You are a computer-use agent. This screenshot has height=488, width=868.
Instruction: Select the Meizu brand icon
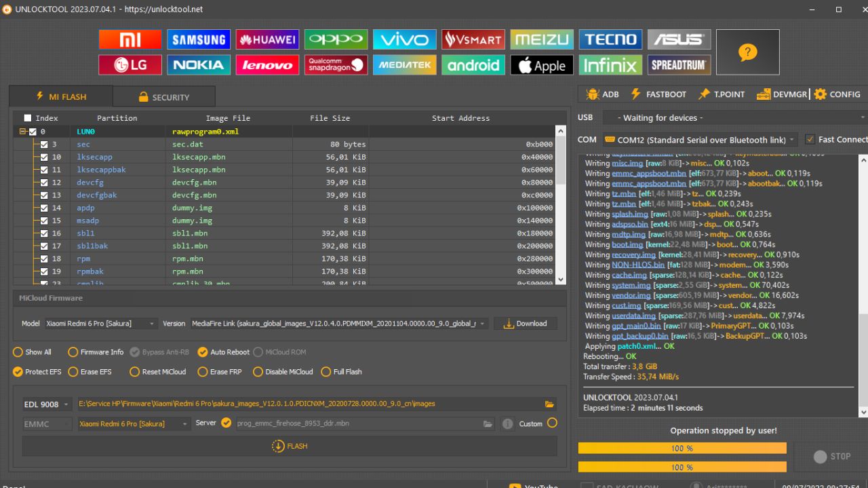542,39
